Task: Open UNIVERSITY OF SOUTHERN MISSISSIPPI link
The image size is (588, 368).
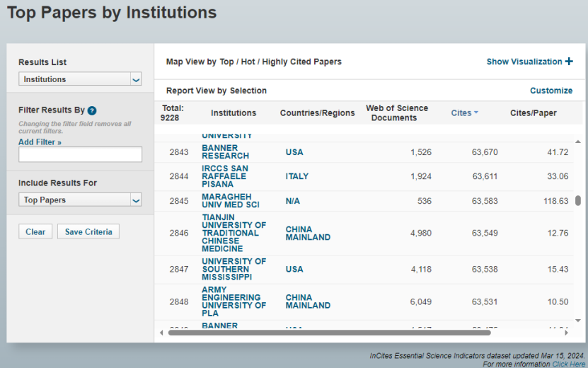Action: click(234, 269)
